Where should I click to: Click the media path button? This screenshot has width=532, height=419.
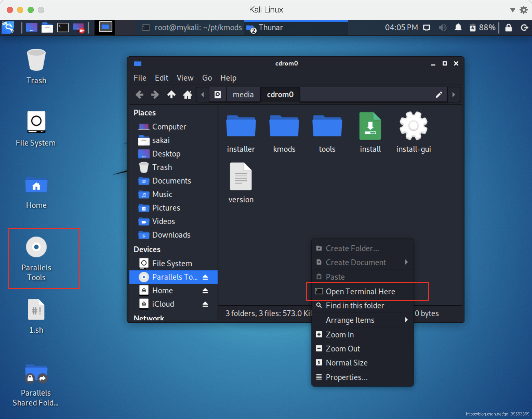[243, 95]
